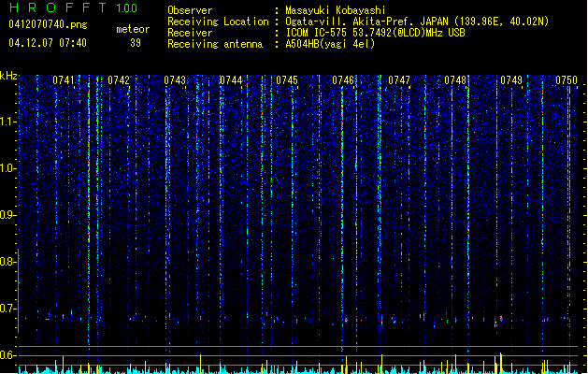Click the 0.8 kHz axis label
This screenshot has width=588, height=374.
click(7, 262)
